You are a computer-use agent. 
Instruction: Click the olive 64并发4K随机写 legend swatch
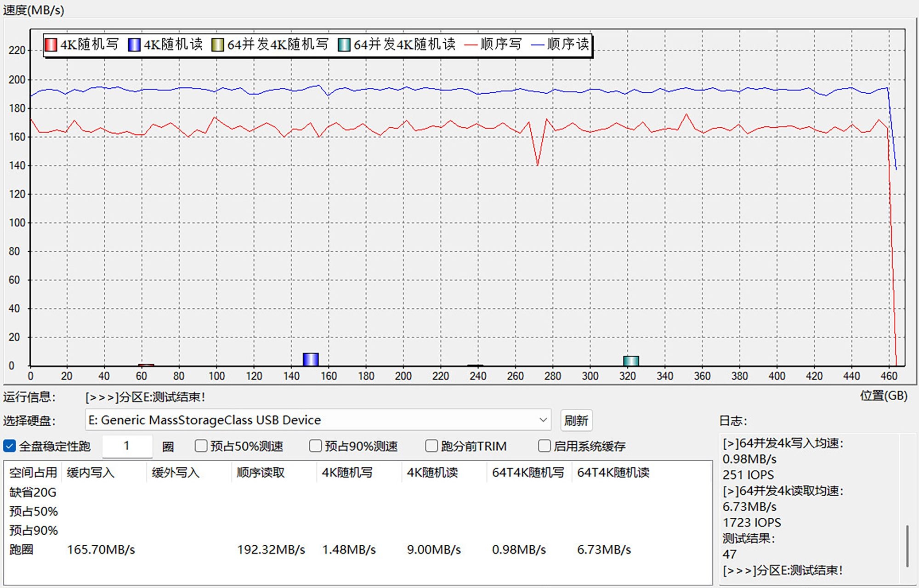click(217, 45)
